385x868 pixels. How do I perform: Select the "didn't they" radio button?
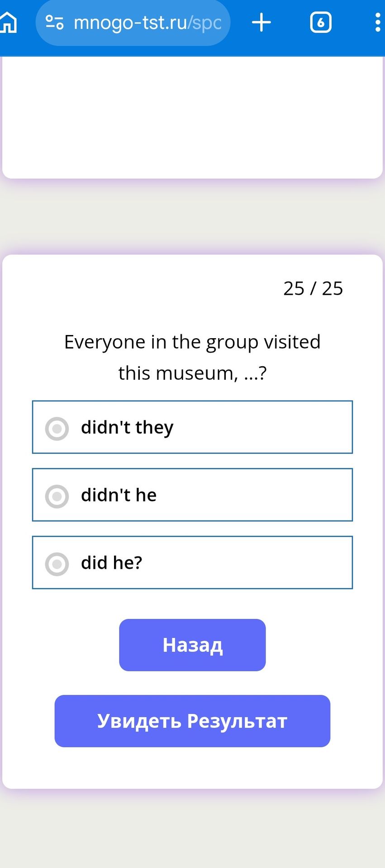click(57, 428)
